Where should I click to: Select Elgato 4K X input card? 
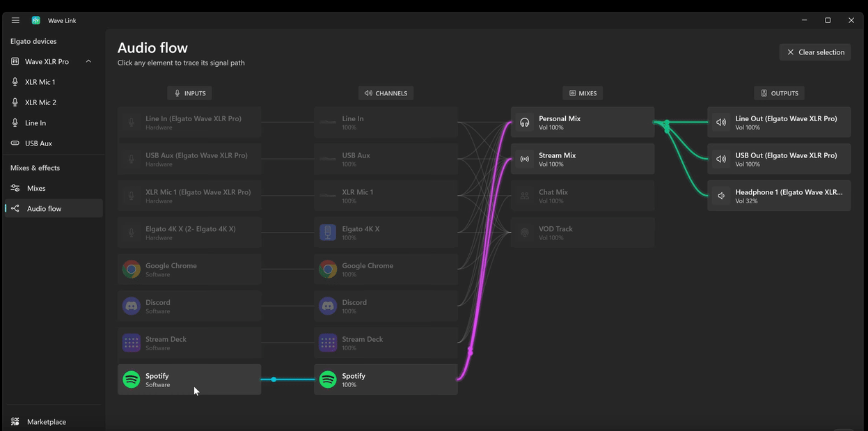click(x=189, y=233)
